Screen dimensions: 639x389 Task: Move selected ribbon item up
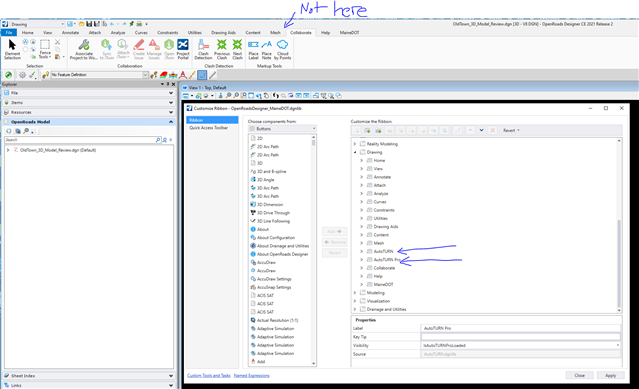pyautogui.click(x=470, y=130)
